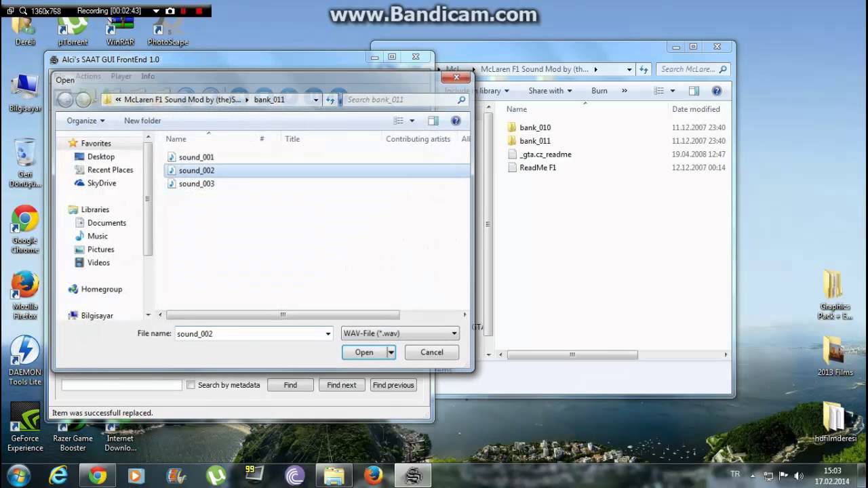Click the Open button

click(x=364, y=352)
